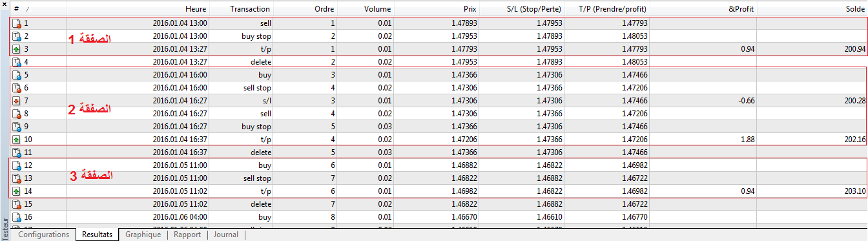
Task: Click the take-profit icon in row 10
Action: pos(17,140)
